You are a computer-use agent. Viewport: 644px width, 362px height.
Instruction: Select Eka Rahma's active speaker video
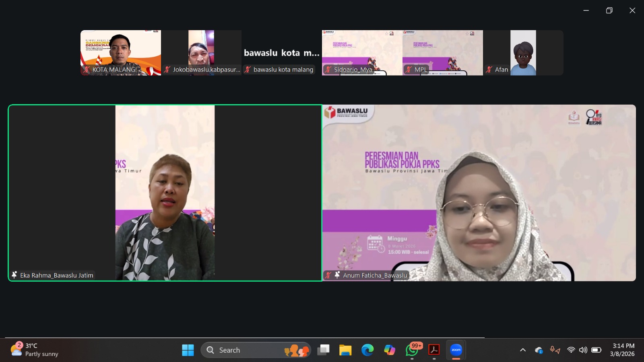tap(165, 193)
